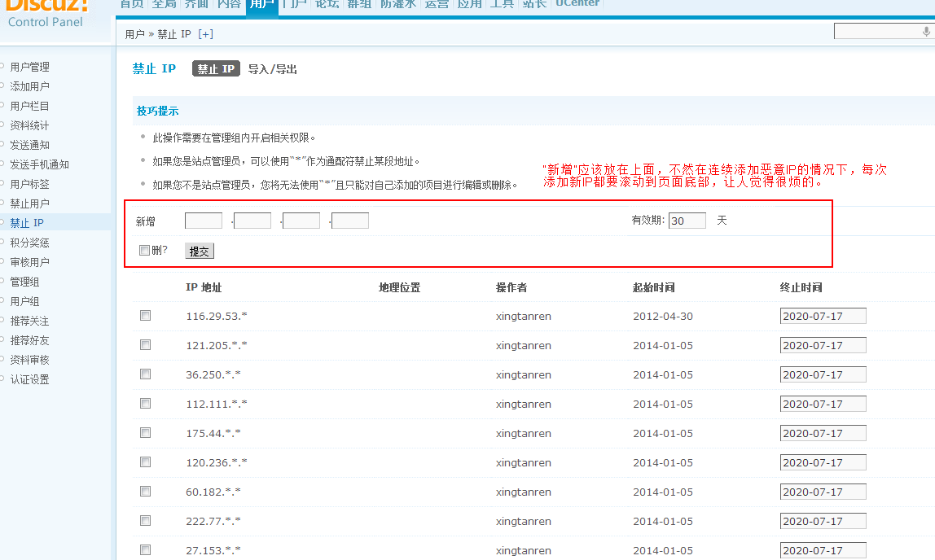Tick the 删? select-all checkbox
The width and height of the screenshot is (935, 560).
point(144,250)
